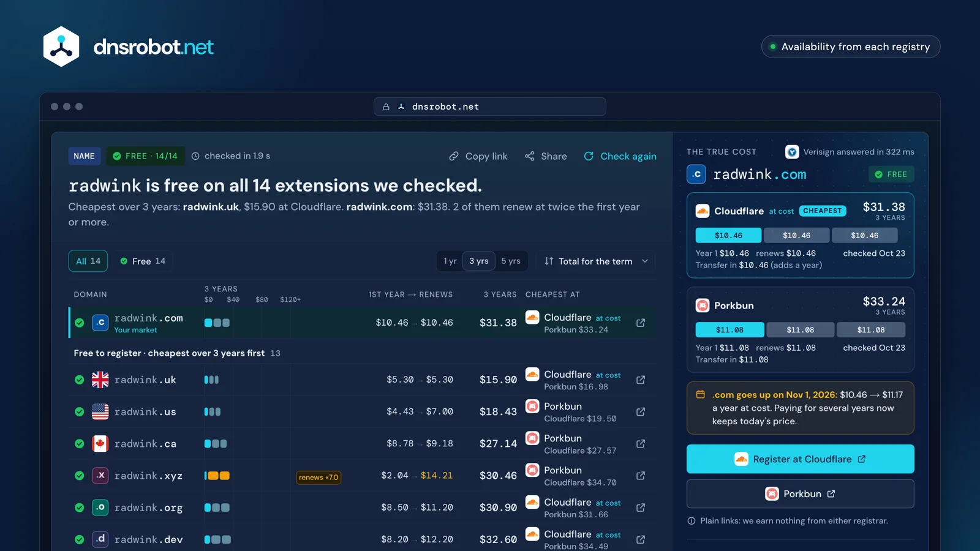
Task: Open external link for radwink.xyz row
Action: click(641, 476)
